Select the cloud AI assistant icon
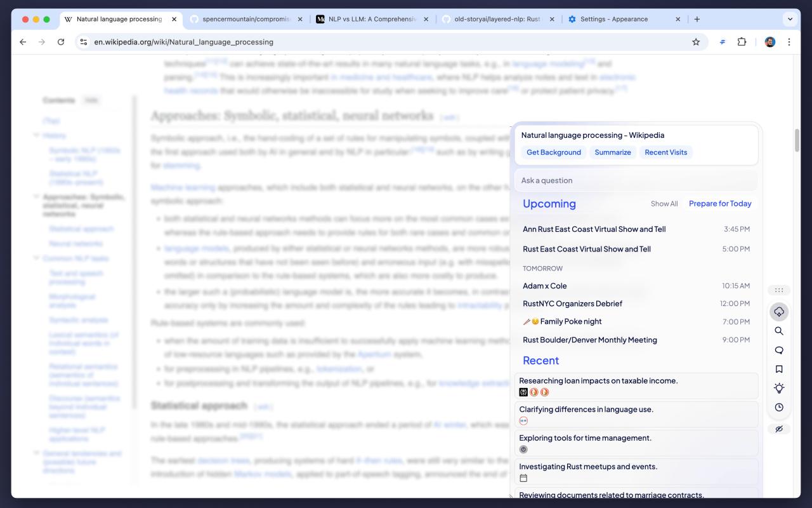Viewport: 812px width, 508px height. pyautogui.click(x=779, y=312)
